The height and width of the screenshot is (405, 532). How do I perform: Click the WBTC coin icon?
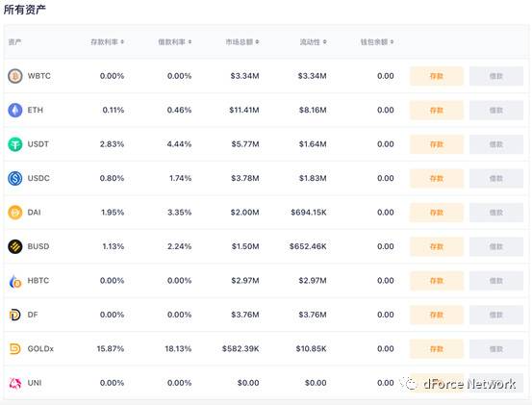[15, 76]
